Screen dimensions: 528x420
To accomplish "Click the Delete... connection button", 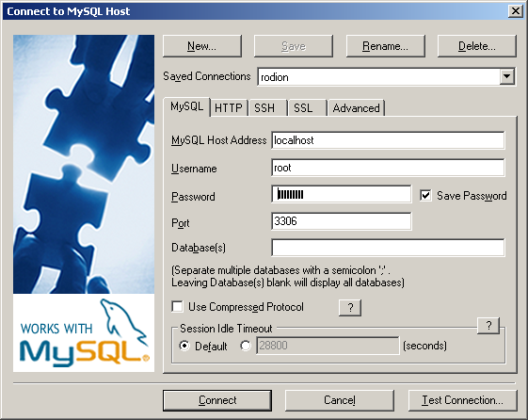I will [477, 46].
